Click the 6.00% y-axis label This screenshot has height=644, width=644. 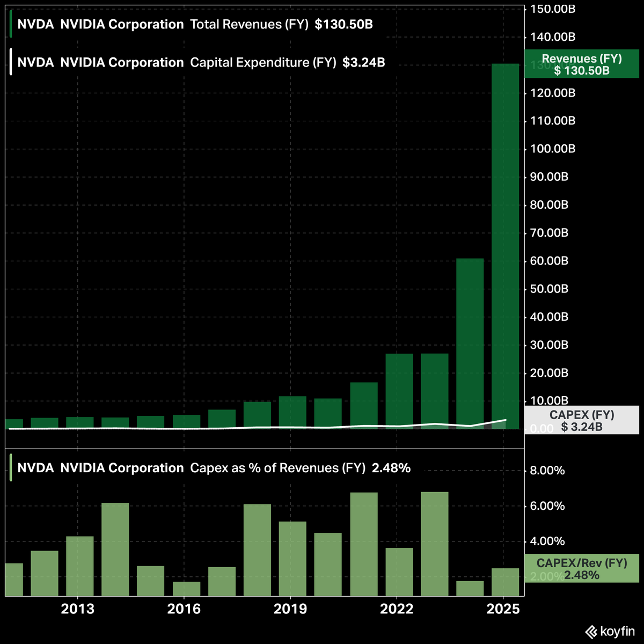pyautogui.click(x=547, y=506)
